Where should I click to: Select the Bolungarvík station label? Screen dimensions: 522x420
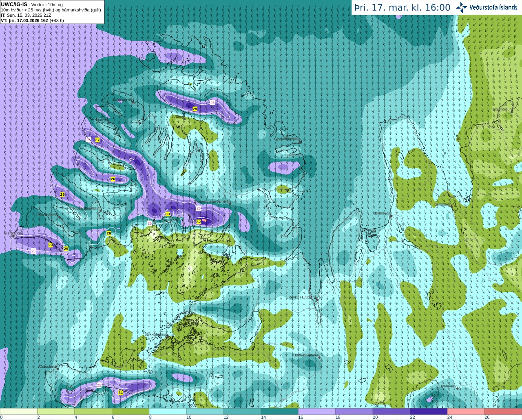122,99
